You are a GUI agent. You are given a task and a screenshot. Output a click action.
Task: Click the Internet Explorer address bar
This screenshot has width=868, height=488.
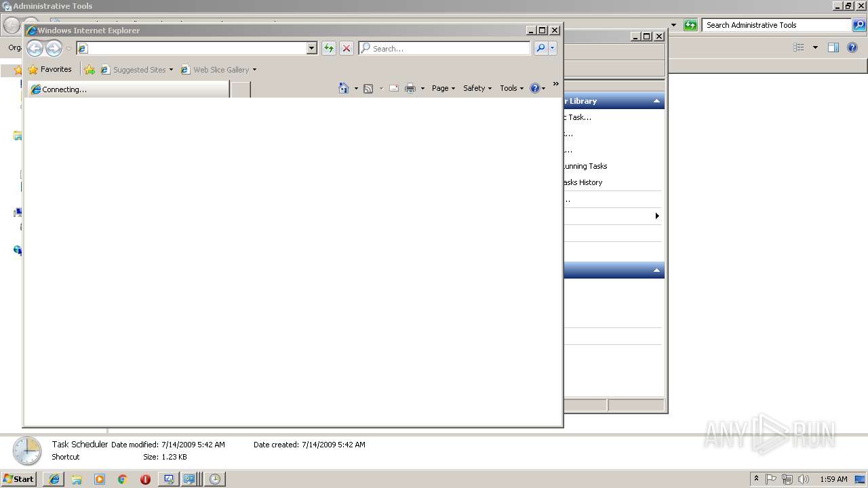click(x=192, y=48)
